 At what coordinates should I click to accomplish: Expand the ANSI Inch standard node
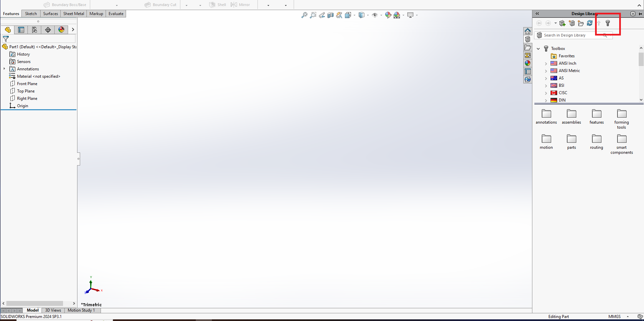(x=546, y=63)
